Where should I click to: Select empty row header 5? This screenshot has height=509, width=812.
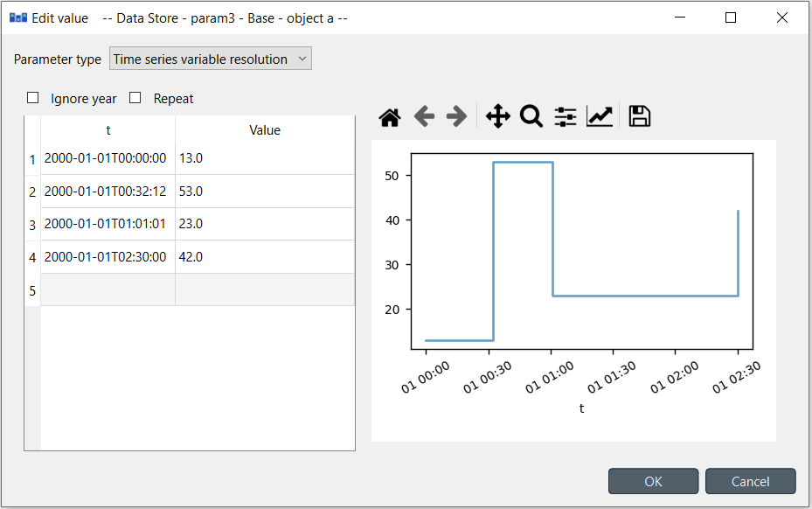click(32, 290)
